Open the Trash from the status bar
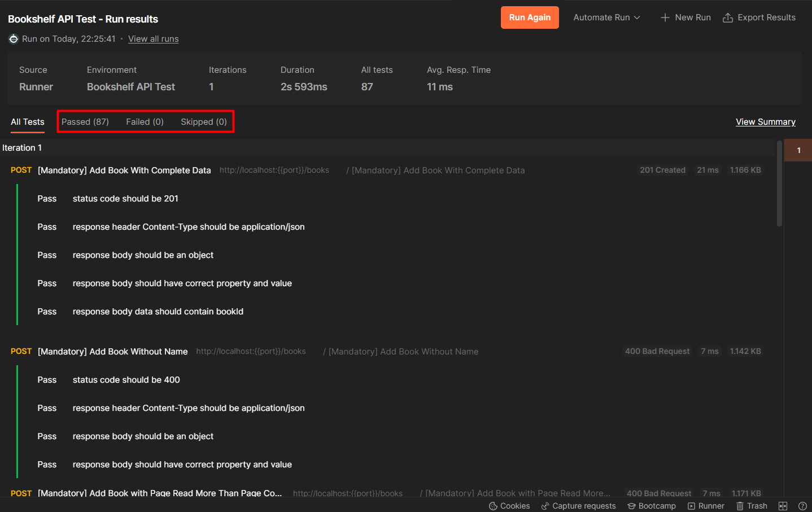The width and height of the screenshot is (812, 512). 752,505
